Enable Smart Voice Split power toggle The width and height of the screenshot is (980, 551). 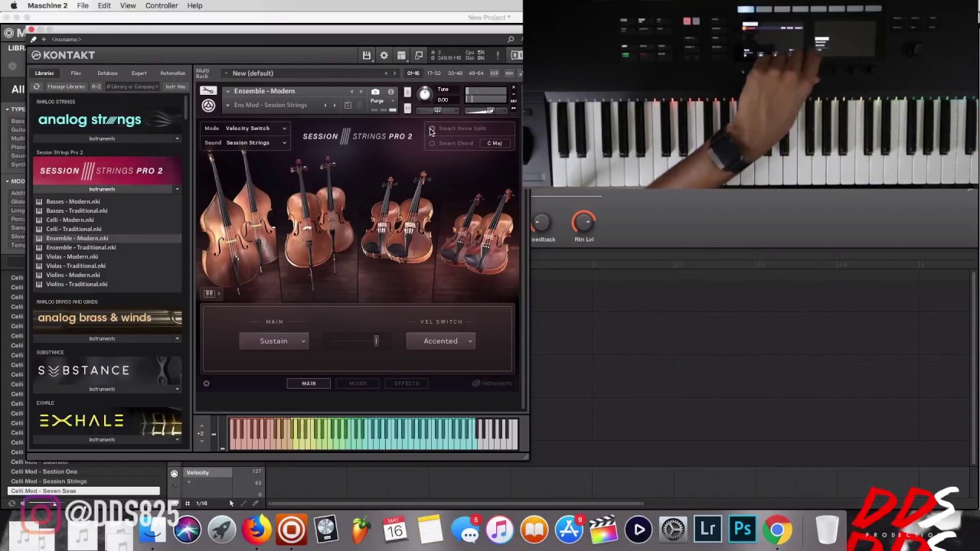(x=432, y=129)
